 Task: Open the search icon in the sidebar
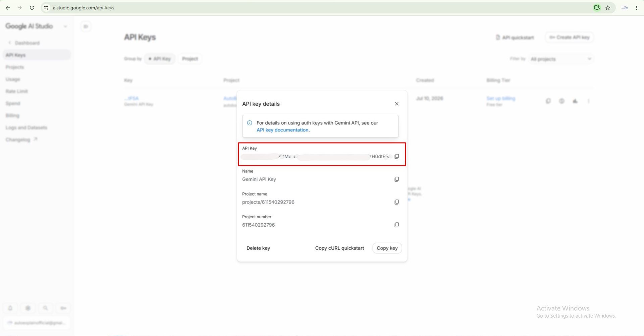pyautogui.click(x=45, y=308)
